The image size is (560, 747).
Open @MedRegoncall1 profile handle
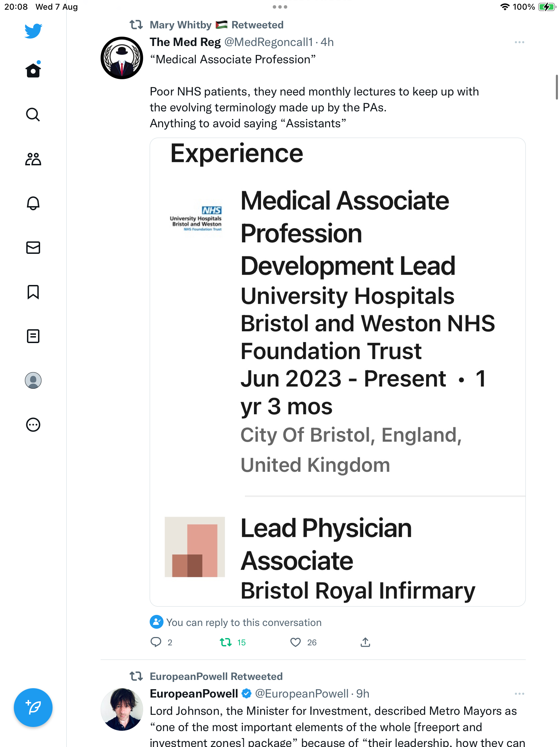click(x=269, y=42)
